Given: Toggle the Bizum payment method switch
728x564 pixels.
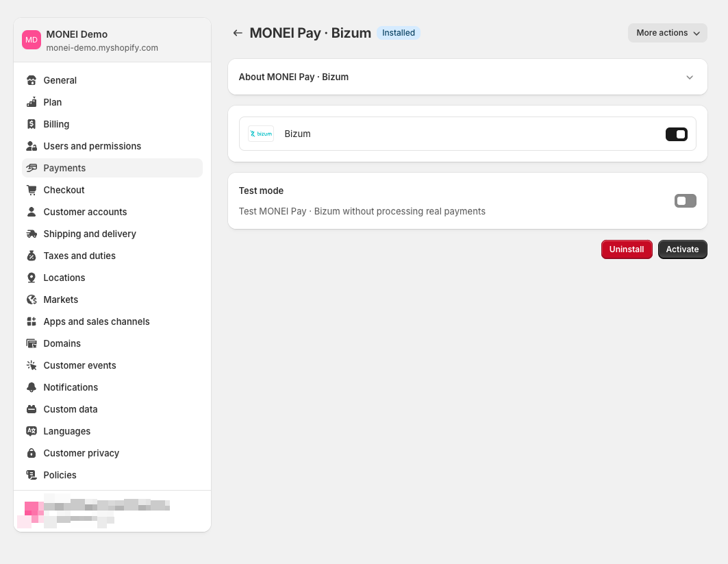Looking at the screenshot, I should (677, 134).
